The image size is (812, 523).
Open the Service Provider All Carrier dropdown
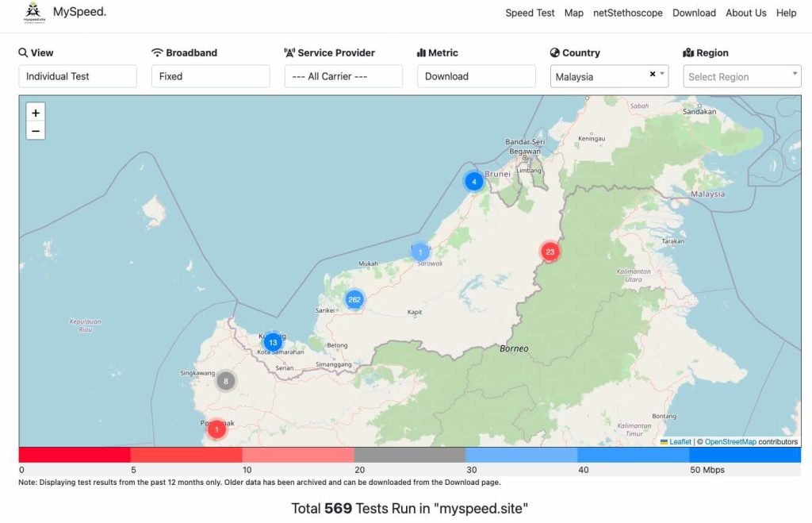(x=343, y=76)
